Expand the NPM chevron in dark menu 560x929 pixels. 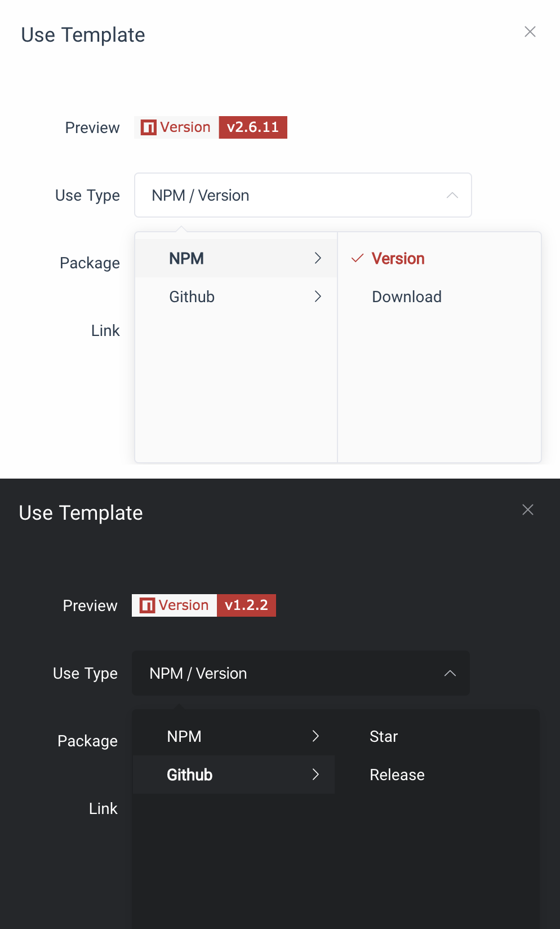(x=315, y=736)
